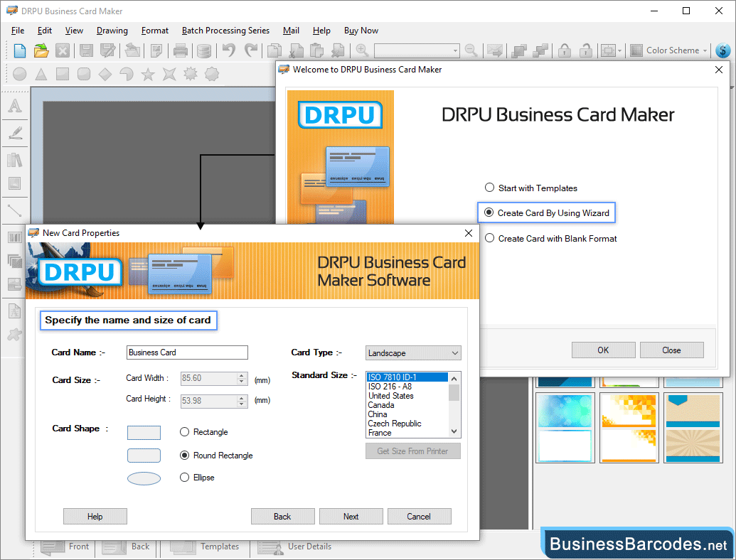Select Start with Templates option
This screenshot has width=736, height=560.
point(531,188)
